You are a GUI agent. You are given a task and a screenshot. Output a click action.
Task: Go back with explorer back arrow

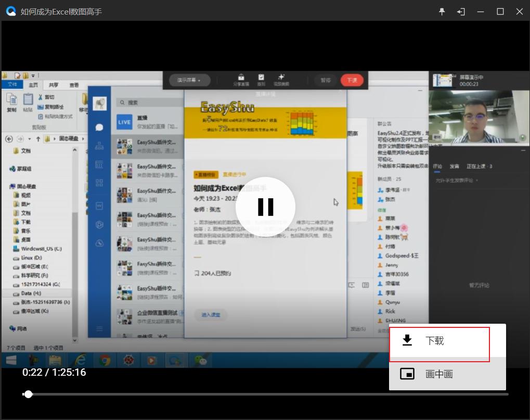click(9, 138)
